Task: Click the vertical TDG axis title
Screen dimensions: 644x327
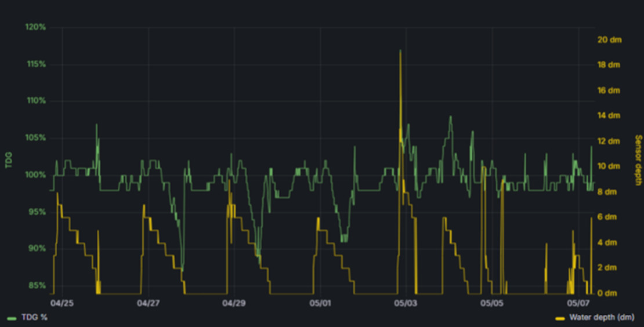Action: [x=9, y=159]
